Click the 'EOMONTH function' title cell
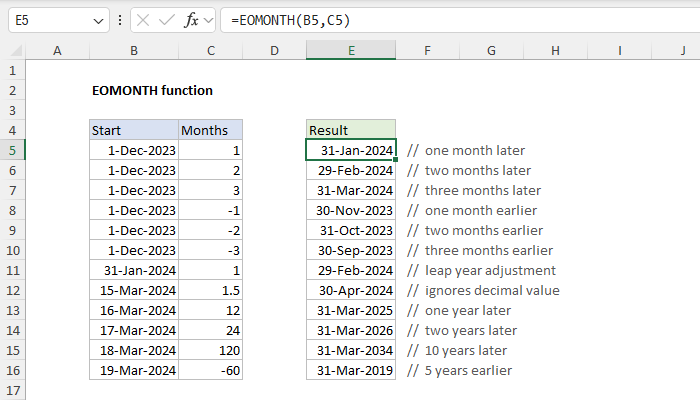This screenshot has height=400, width=700. coord(152,91)
